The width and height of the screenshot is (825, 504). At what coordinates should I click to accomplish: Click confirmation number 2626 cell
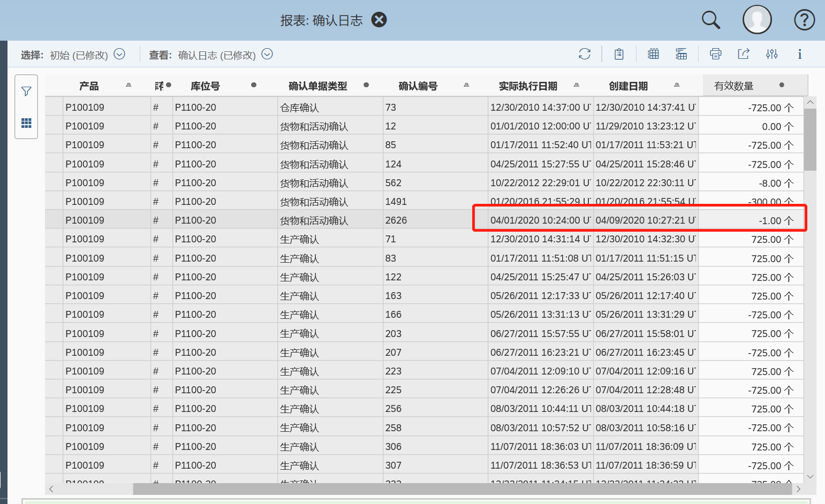435,220
